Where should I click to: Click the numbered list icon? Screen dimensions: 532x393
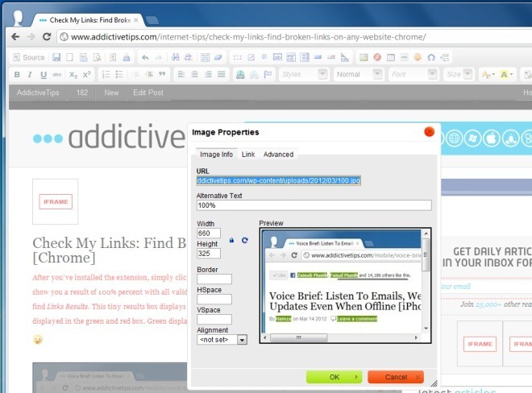pos(106,74)
